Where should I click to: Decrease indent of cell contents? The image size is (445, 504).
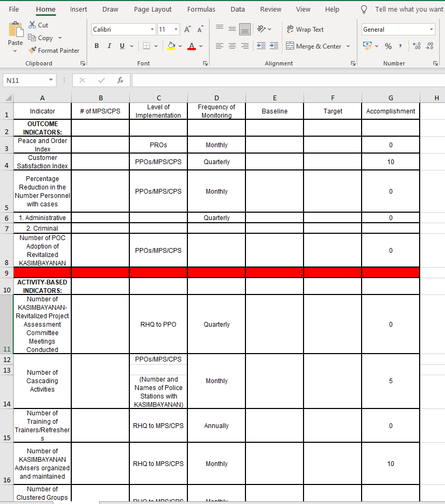pyautogui.click(x=261, y=45)
